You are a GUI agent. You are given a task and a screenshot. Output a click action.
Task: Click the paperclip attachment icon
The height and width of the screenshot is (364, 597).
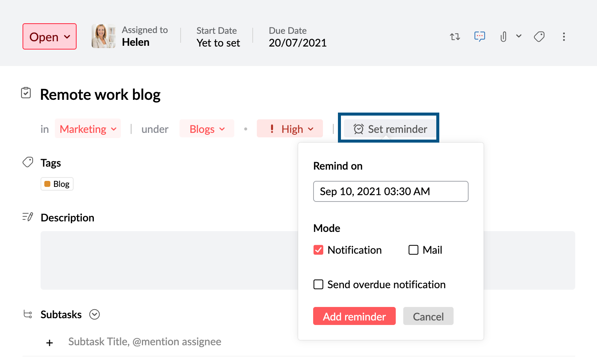504,37
